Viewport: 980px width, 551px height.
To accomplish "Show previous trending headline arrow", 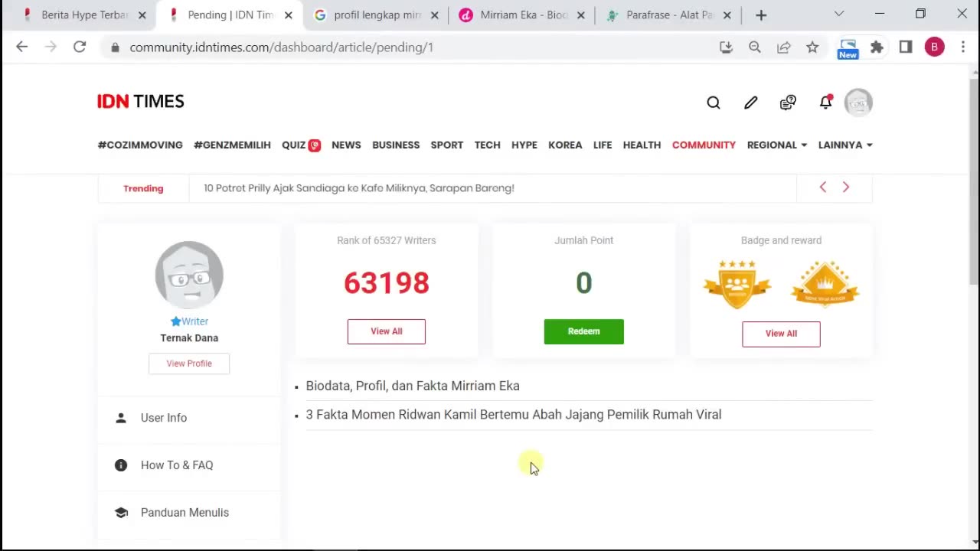I will point(823,187).
